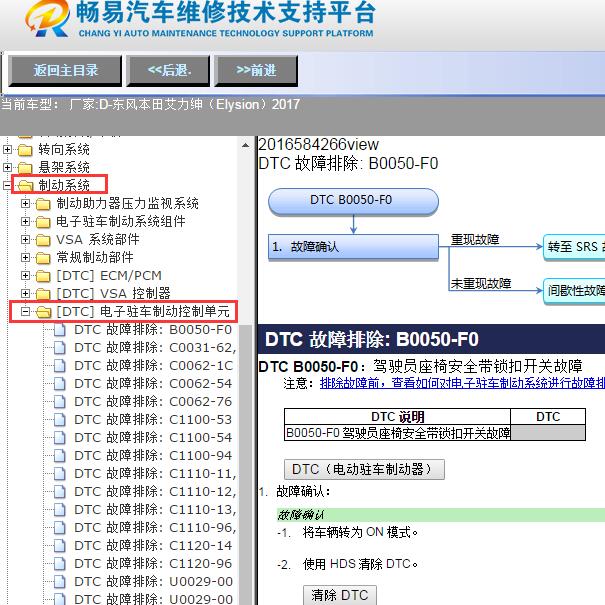Screen dimensions: 605x605
Task: Expand the [DTC] VSA 控制器 node
Action: coord(25,293)
